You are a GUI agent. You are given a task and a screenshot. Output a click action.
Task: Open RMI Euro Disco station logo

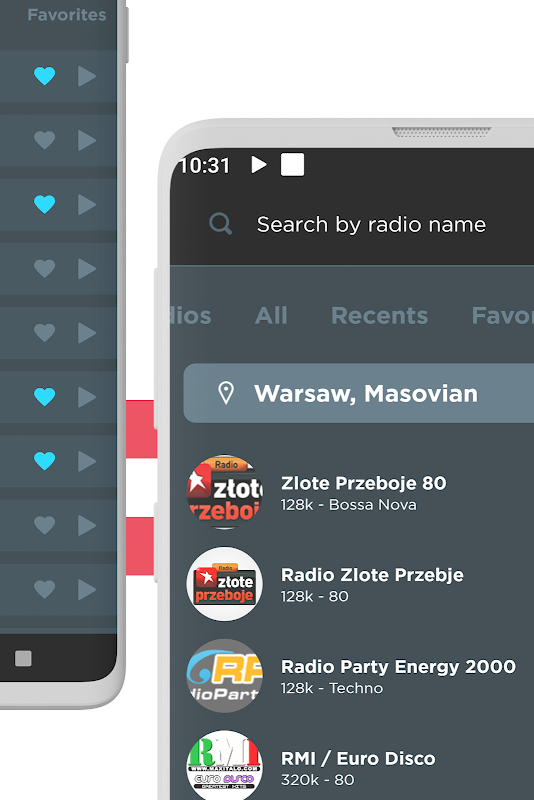point(224,765)
